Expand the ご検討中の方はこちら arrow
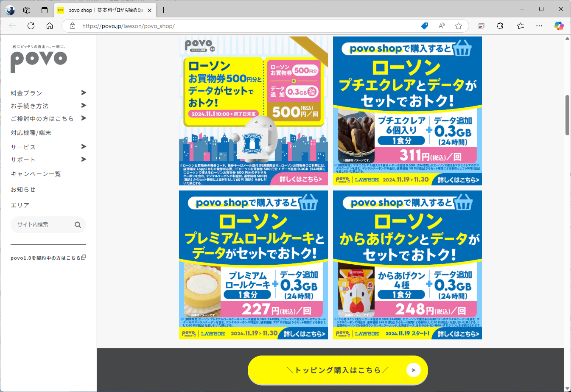The height and width of the screenshot is (392, 571). click(x=84, y=118)
